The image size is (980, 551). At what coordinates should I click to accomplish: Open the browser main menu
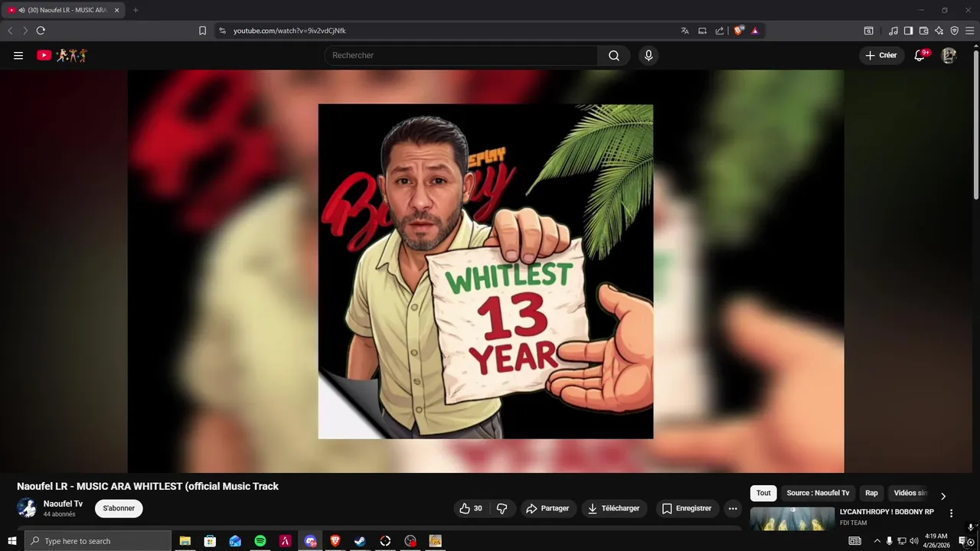(969, 31)
